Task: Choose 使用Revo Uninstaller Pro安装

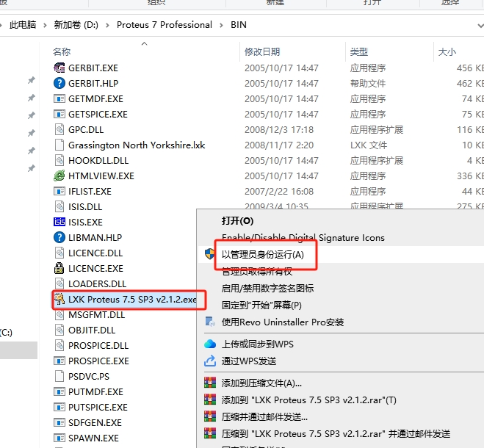Action: click(283, 322)
